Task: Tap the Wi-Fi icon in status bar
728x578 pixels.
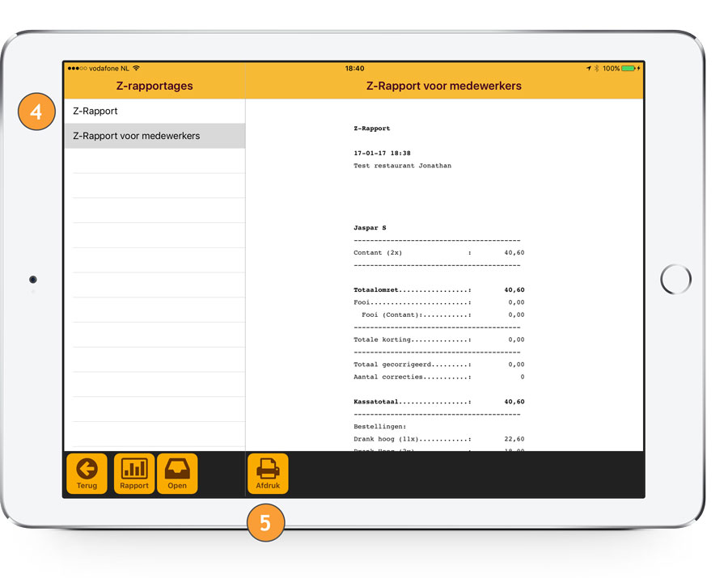Action: pyautogui.click(x=136, y=69)
